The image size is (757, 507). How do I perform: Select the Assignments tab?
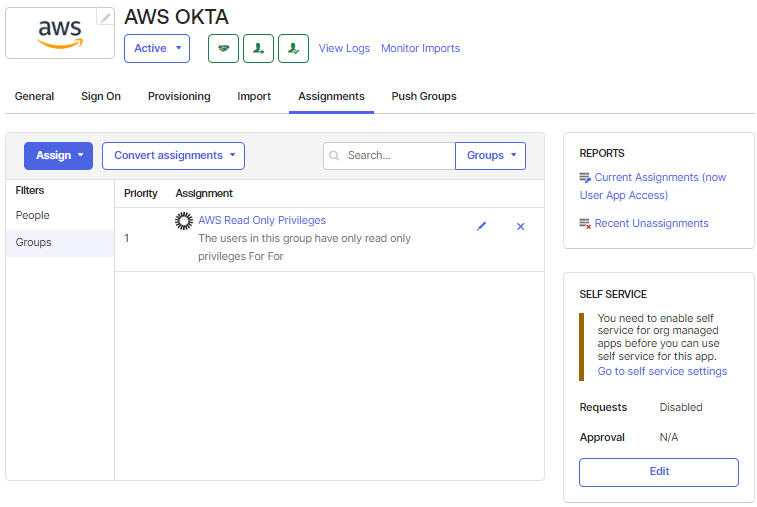coord(331,96)
